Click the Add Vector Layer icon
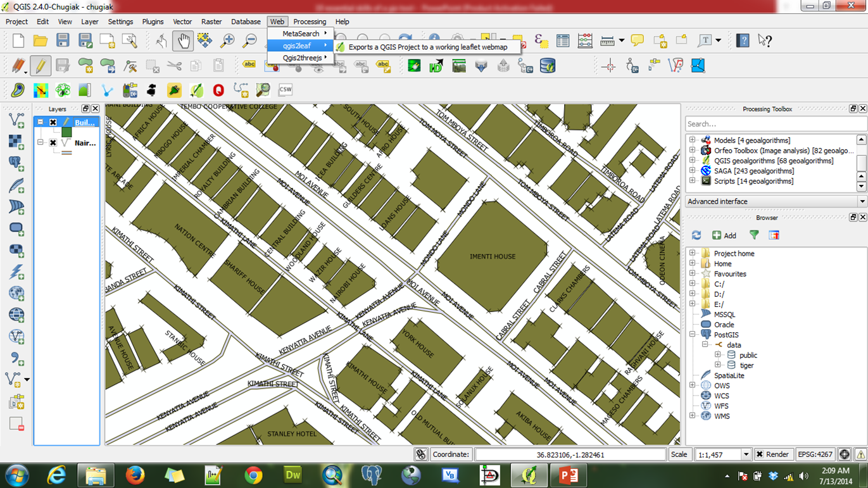The image size is (868, 488). tap(16, 120)
